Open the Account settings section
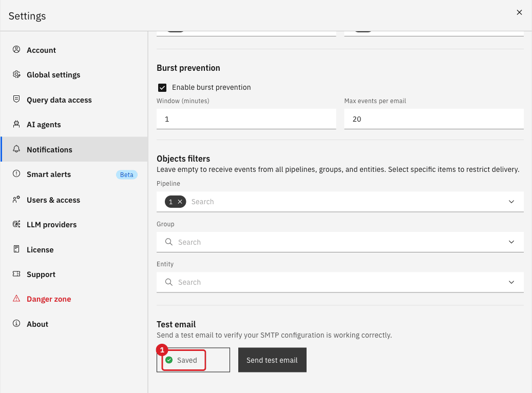This screenshot has width=532, height=393. point(74,50)
